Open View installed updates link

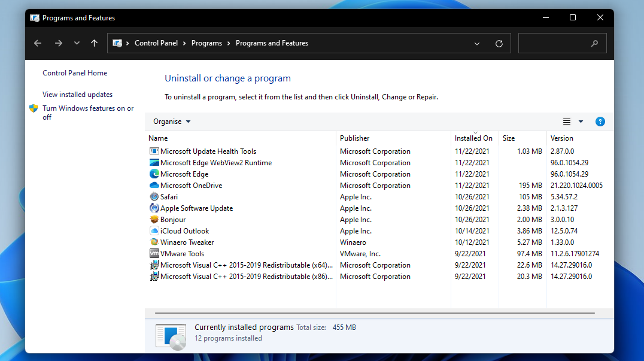click(x=77, y=95)
